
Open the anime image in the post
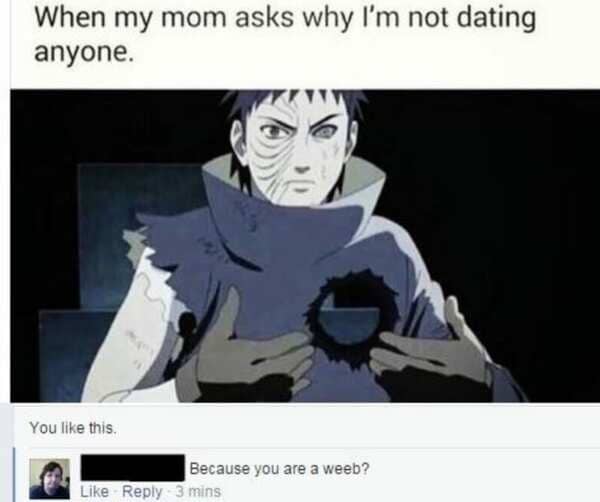305,246
